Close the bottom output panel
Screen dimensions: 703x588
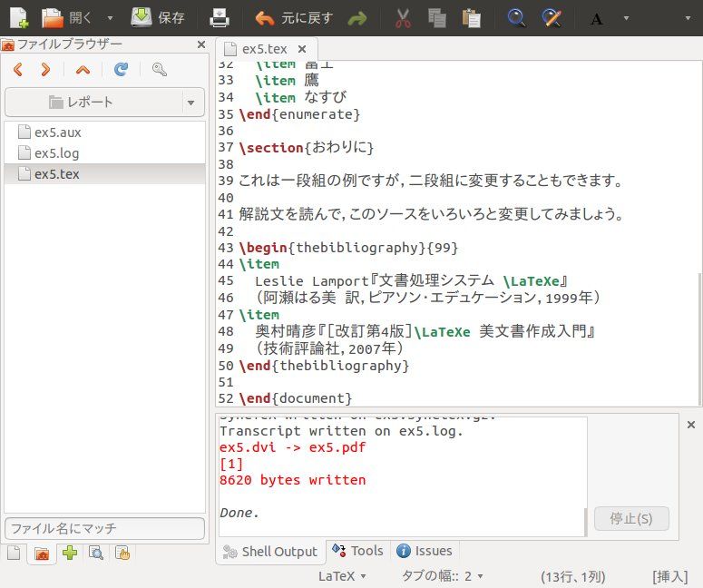click(691, 425)
